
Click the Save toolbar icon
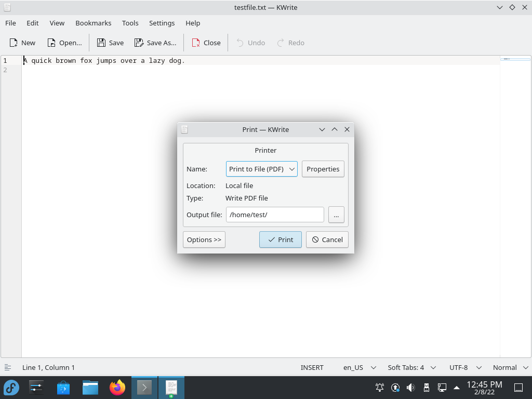(x=101, y=43)
